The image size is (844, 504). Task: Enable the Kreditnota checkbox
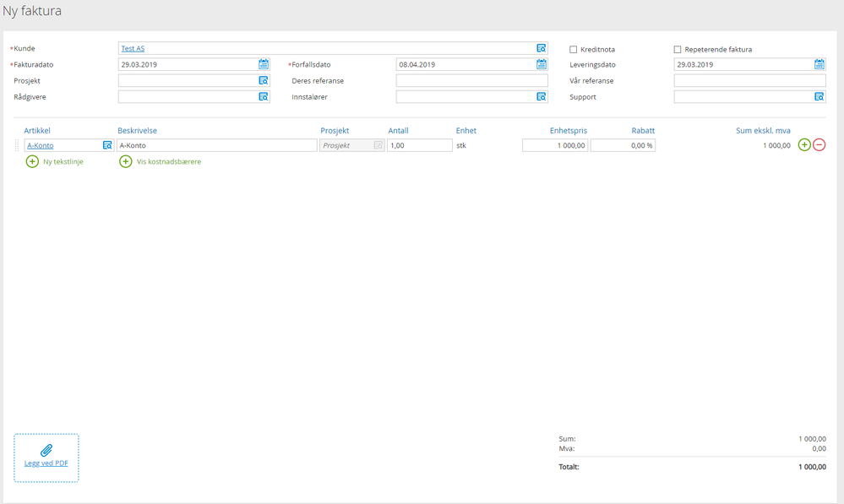574,50
